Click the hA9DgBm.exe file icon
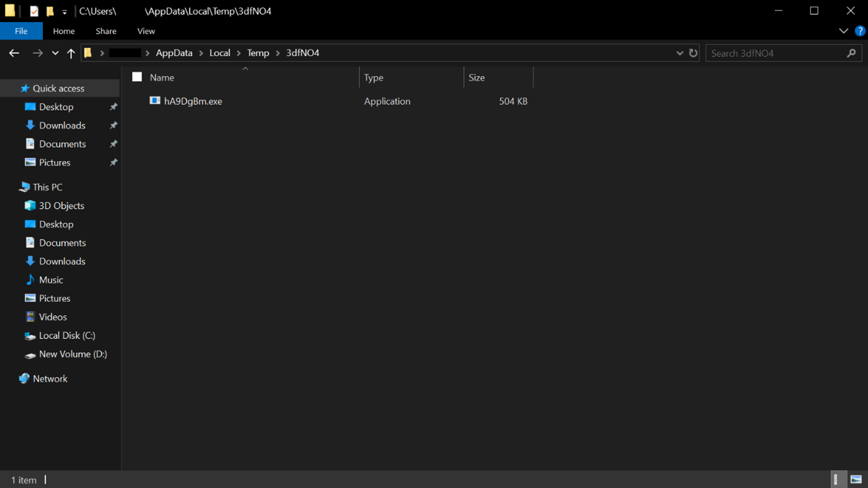Screen dimensions: 868x488 [x=155, y=101]
